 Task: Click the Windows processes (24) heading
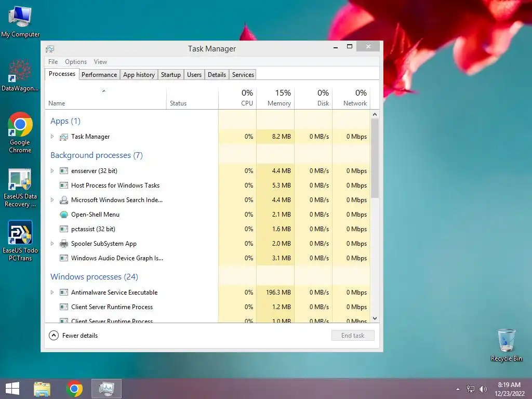pos(95,277)
